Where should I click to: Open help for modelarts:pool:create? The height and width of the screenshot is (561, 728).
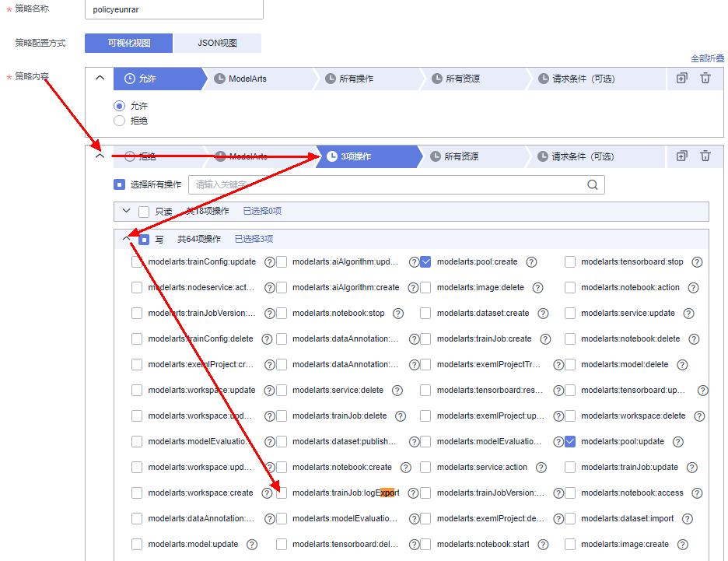[531, 262]
